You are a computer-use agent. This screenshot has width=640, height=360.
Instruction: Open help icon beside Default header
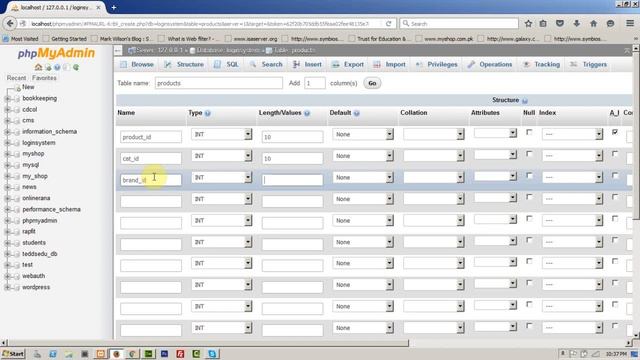[357, 113]
